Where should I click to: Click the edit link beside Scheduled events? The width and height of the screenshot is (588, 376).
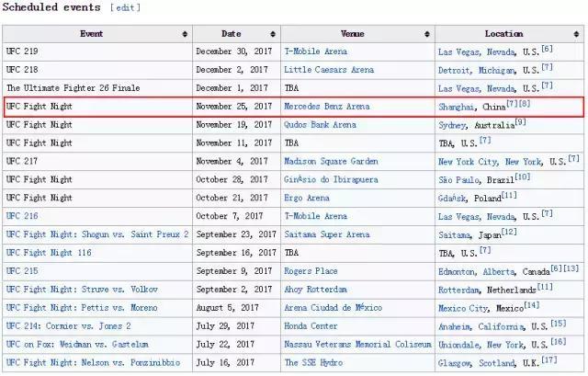point(125,7)
